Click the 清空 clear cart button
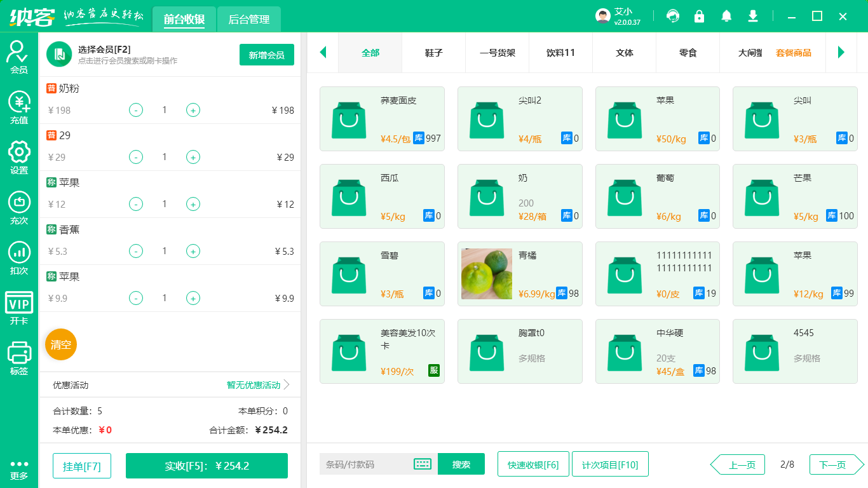Viewport: 868px width, 488px height. tap(60, 344)
